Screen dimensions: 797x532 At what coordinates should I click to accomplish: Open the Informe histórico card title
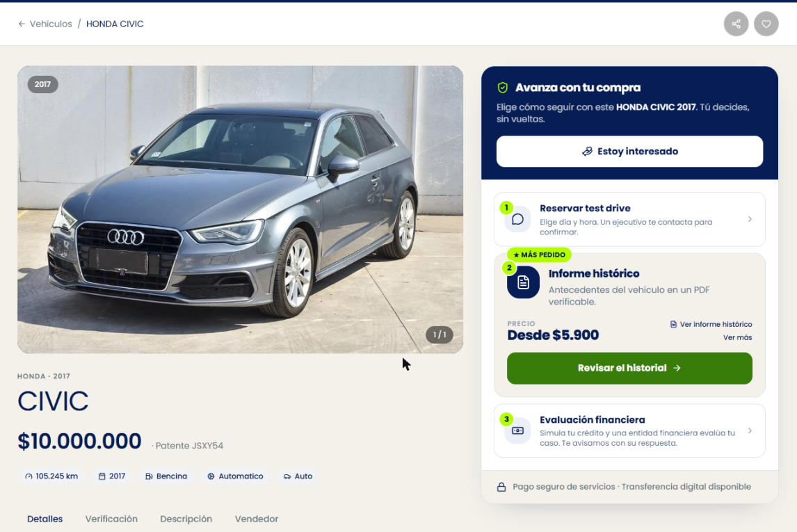[x=594, y=273]
